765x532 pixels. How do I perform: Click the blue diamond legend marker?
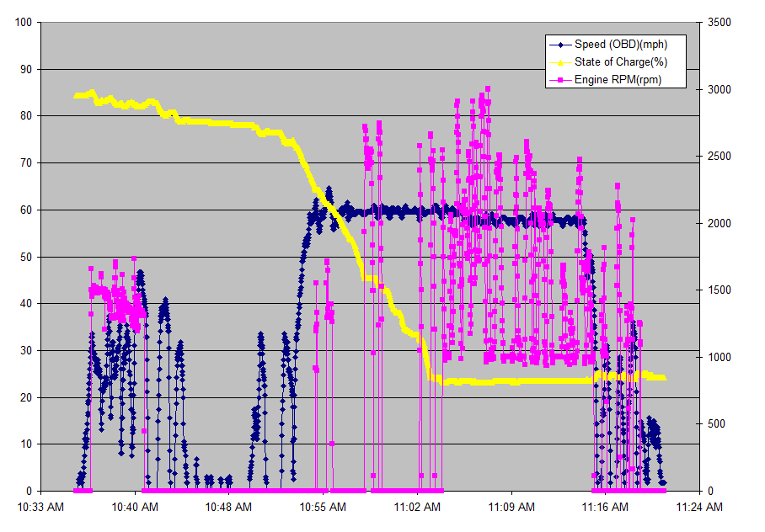(x=560, y=45)
